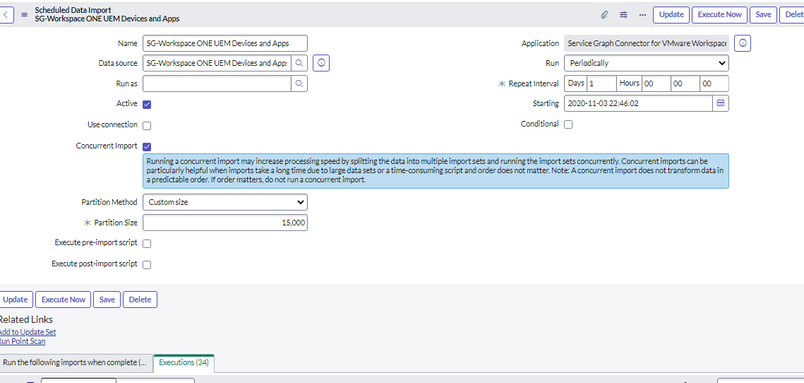Open the Starting date calendar picker icon
The image size is (804, 383).
(x=720, y=103)
